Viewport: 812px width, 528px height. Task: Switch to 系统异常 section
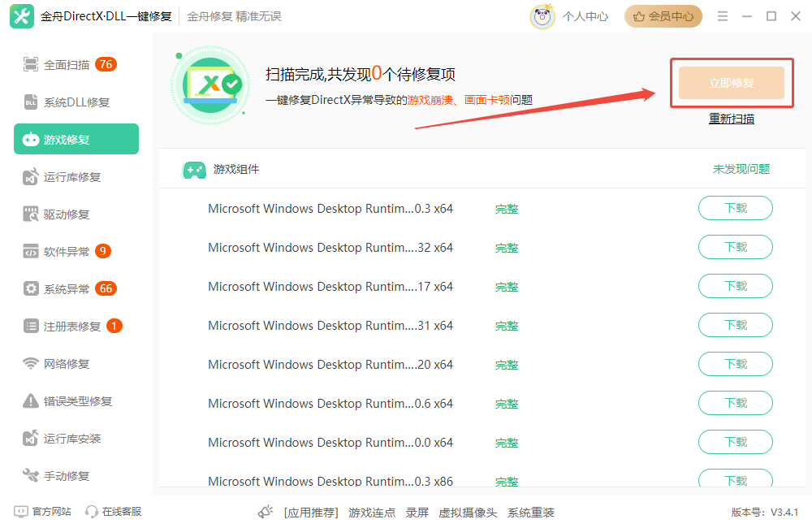tap(76, 288)
